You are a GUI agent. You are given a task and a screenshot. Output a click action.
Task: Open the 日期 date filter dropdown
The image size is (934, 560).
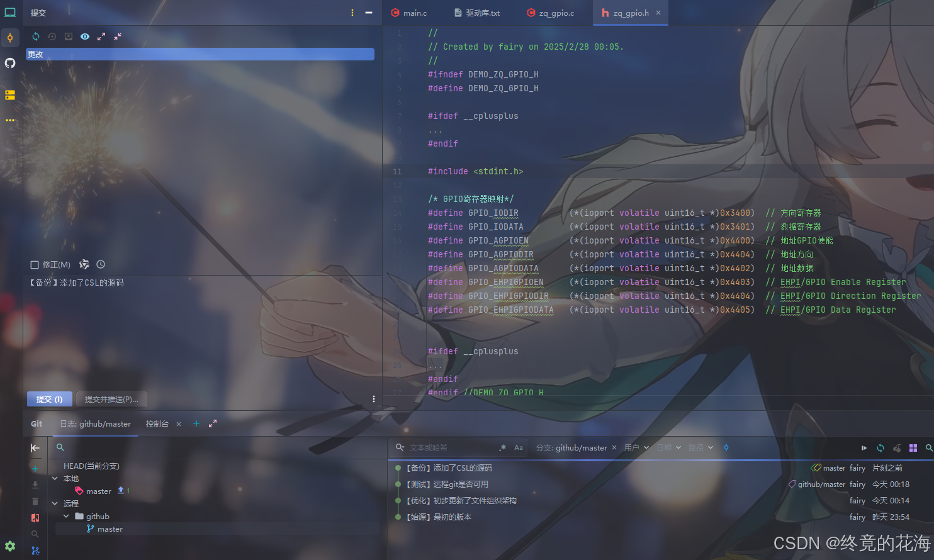click(x=668, y=447)
